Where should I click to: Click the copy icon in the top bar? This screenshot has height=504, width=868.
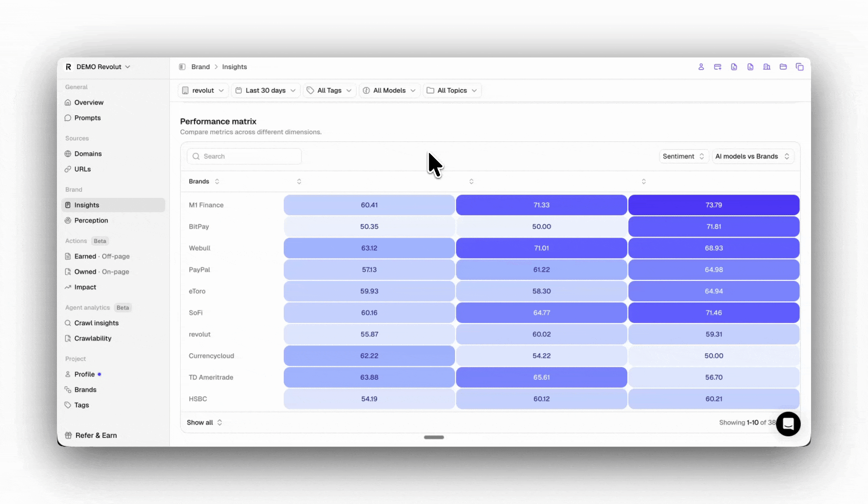pos(799,67)
